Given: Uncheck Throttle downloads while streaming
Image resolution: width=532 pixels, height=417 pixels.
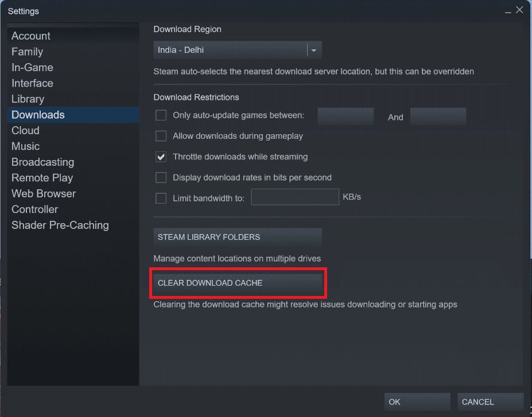Looking at the screenshot, I should click(x=161, y=157).
